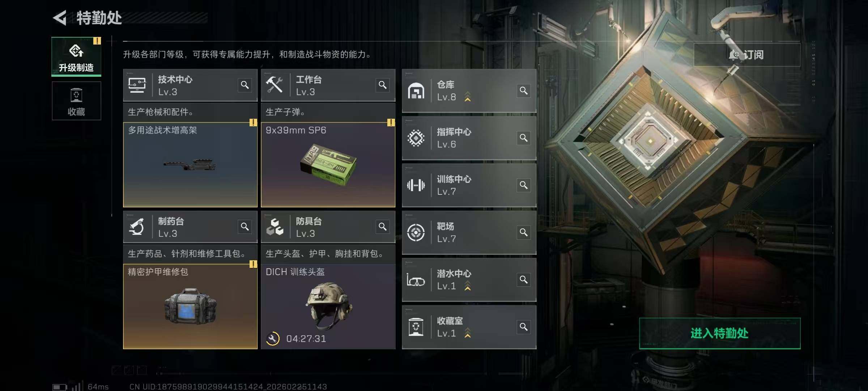Click the upgrade arrows beside 收藏室 Lv.1
This screenshot has width=868, height=391.
click(468, 333)
